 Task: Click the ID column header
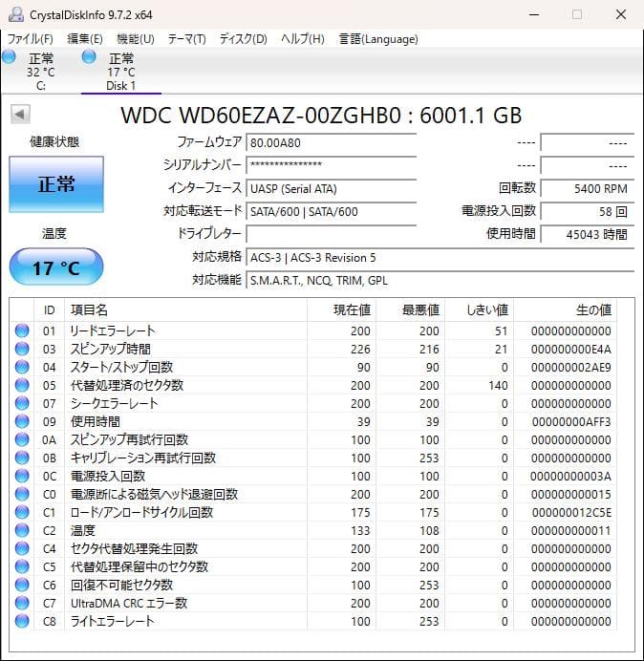tap(49, 309)
